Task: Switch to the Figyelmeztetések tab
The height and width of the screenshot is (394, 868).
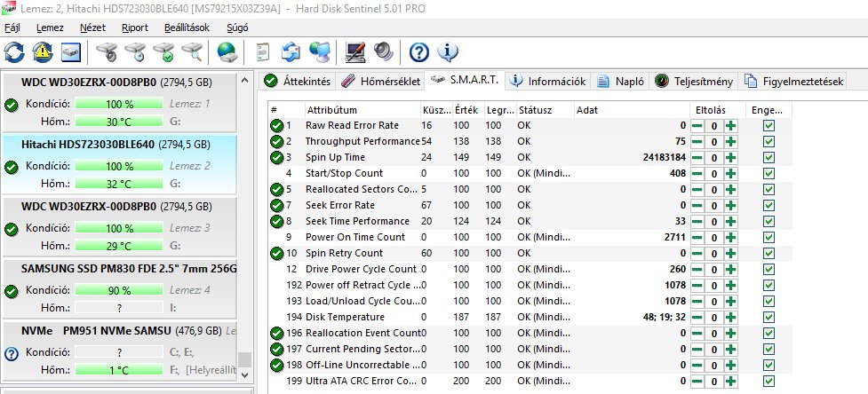Action: 794,82
